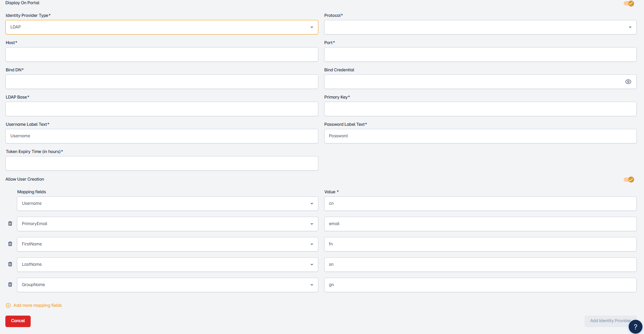Click the plus icon for more mapping fields
644x334 pixels.
coord(8,306)
